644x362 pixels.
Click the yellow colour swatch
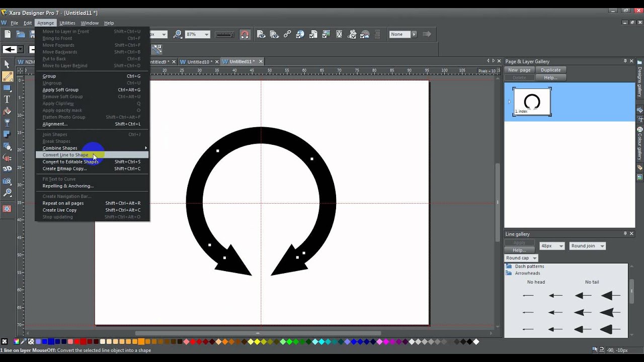point(257,342)
